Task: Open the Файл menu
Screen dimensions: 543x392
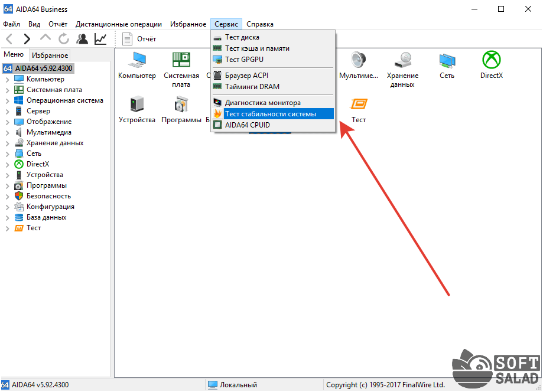Action: click(x=11, y=24)
